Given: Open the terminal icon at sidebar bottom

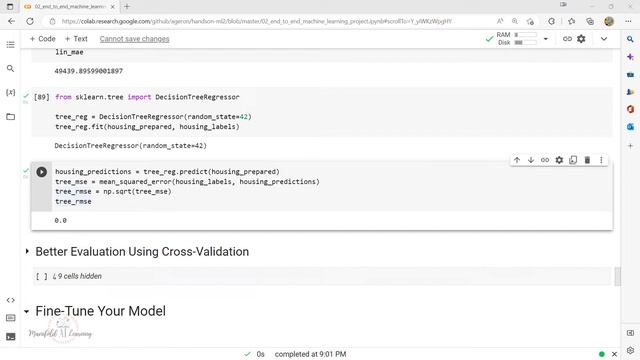Looking at the screenshot, I should pos(11,337).
